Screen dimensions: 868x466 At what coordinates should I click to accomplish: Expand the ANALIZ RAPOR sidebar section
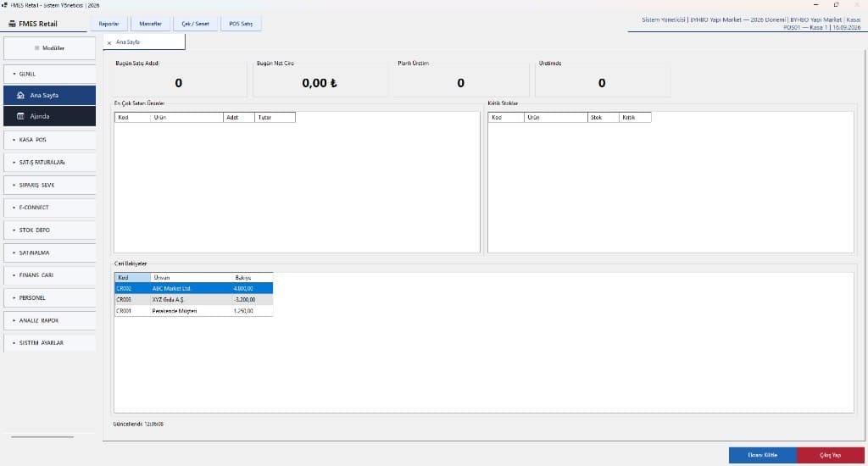coord(49,320)
